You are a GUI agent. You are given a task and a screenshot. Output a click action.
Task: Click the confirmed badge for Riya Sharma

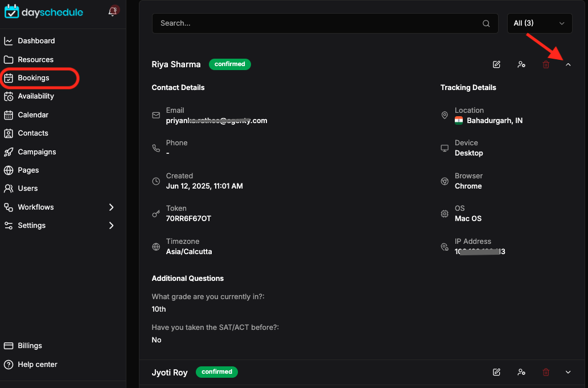pos(230,64)
